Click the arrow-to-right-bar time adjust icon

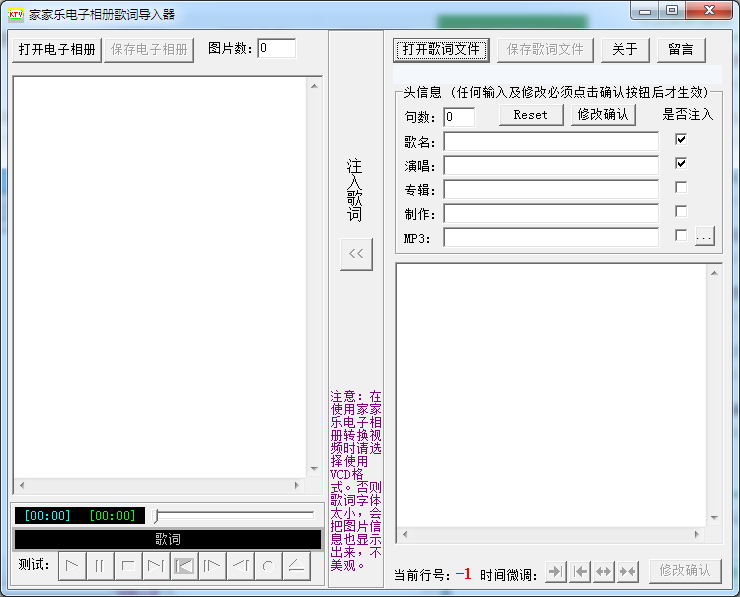pyautogui.click(x=556, y=572)
